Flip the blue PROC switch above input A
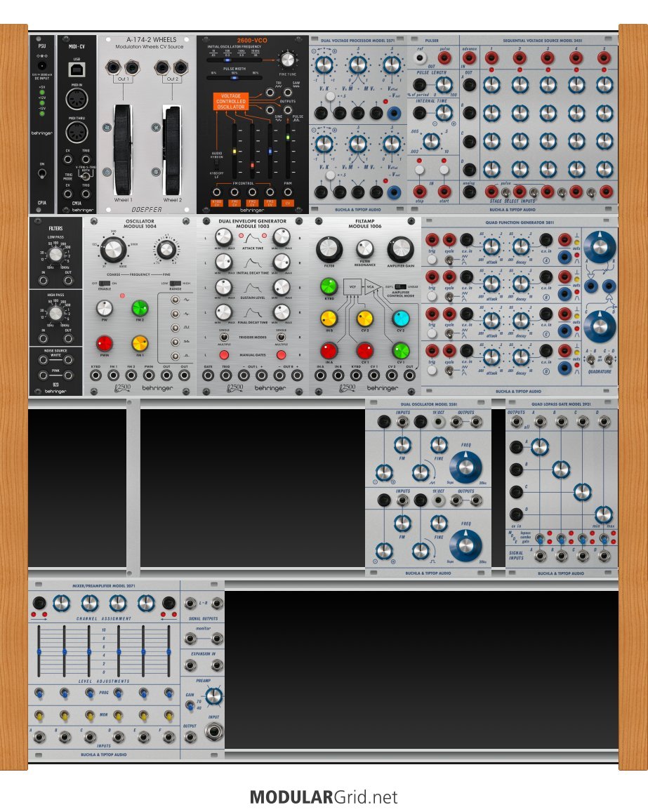The height and width of the screenshot is (812, 648). click(x=39, y=693)
